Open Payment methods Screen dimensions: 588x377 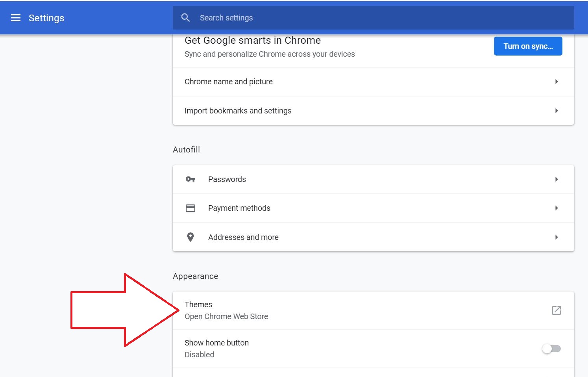tap(373, 208)
